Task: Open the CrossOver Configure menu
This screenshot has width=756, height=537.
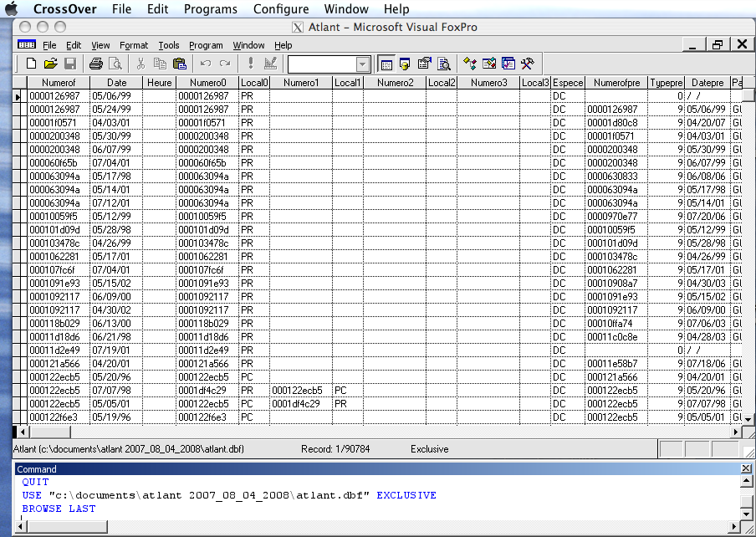Action: 281,8
